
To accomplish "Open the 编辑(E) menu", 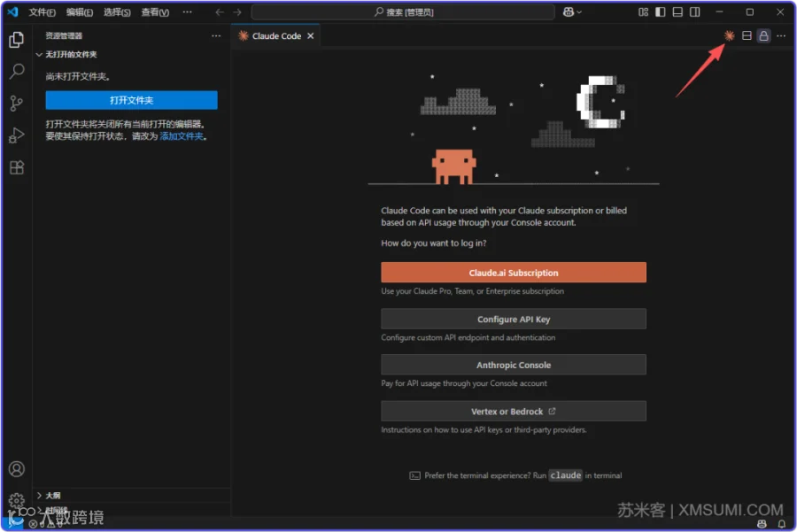I will click(80, 12).
